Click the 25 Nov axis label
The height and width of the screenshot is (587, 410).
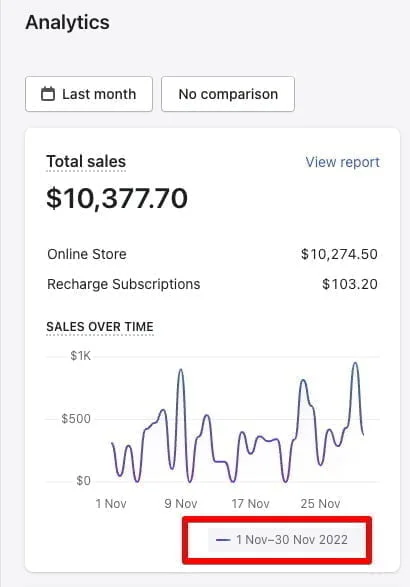(321, 504)
